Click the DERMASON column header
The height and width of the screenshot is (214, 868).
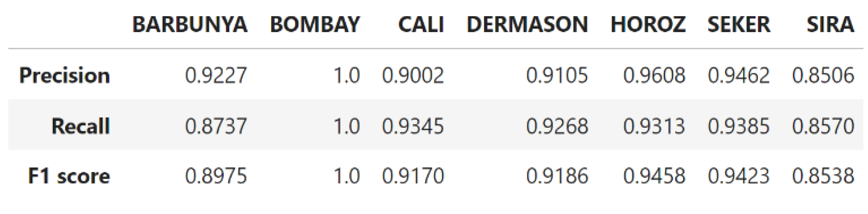point(527,24)
